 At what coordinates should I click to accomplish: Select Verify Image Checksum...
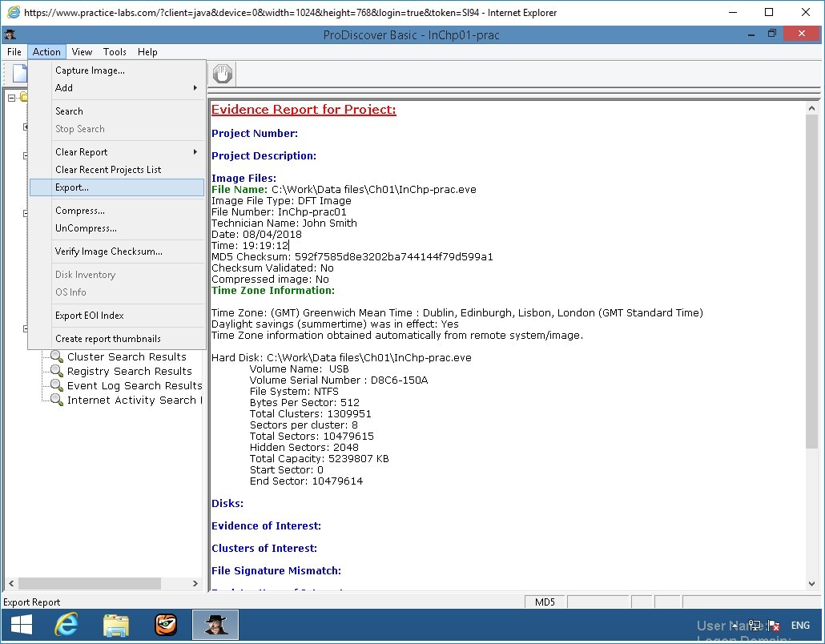point(117,252)
